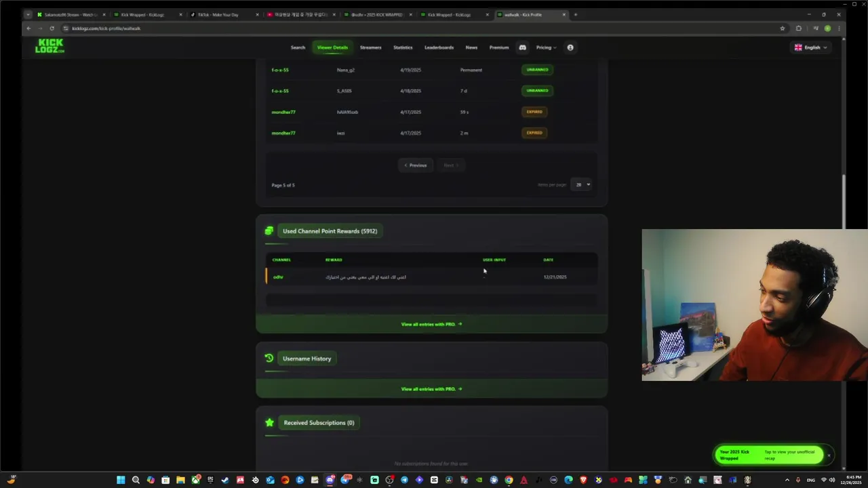Click UNBANNED badge in the 7 d row
The height and width of the screenshot is (488, 868).
click(x=537, y=91)
